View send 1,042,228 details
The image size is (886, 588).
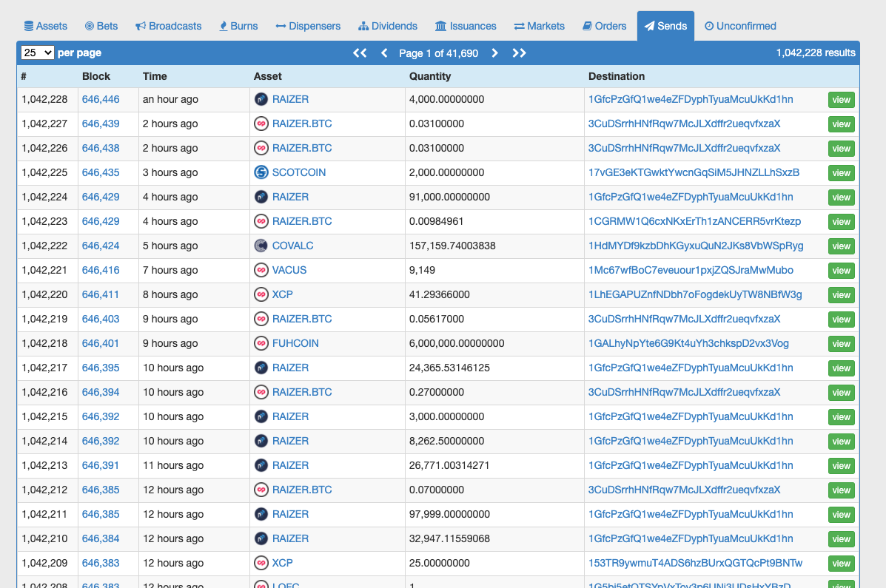(841, 100)
